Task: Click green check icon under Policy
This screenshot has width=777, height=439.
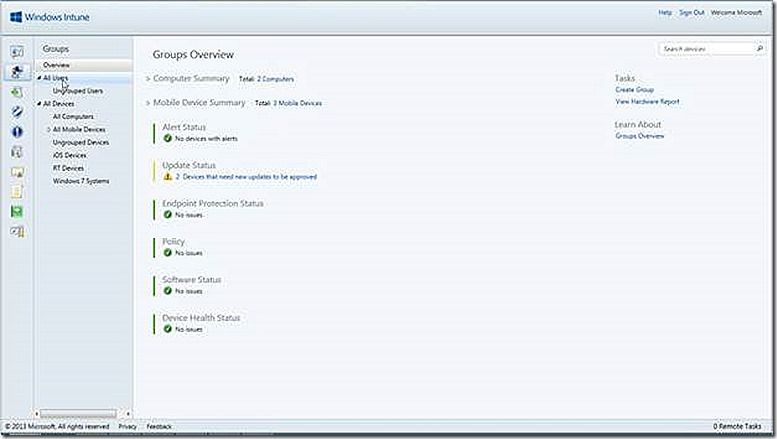Action: (167, 253)
